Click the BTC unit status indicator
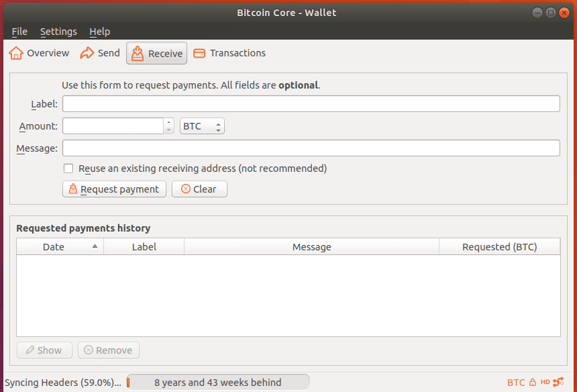The image size is (577, 392). point(516,383)
